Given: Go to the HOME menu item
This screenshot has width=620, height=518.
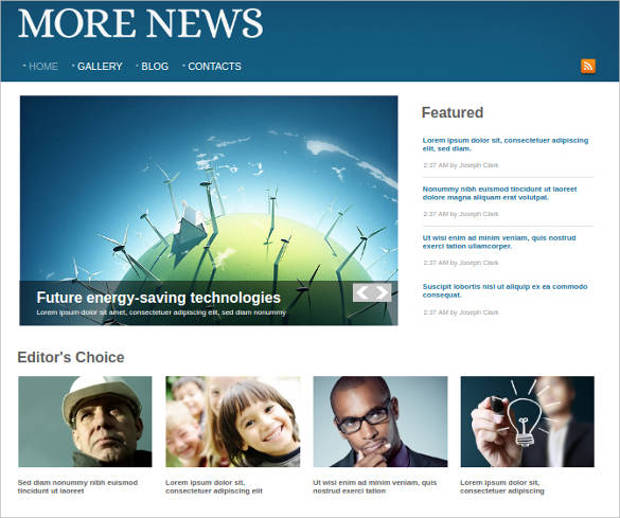Looking at the screenshot, I should [43, 66].
